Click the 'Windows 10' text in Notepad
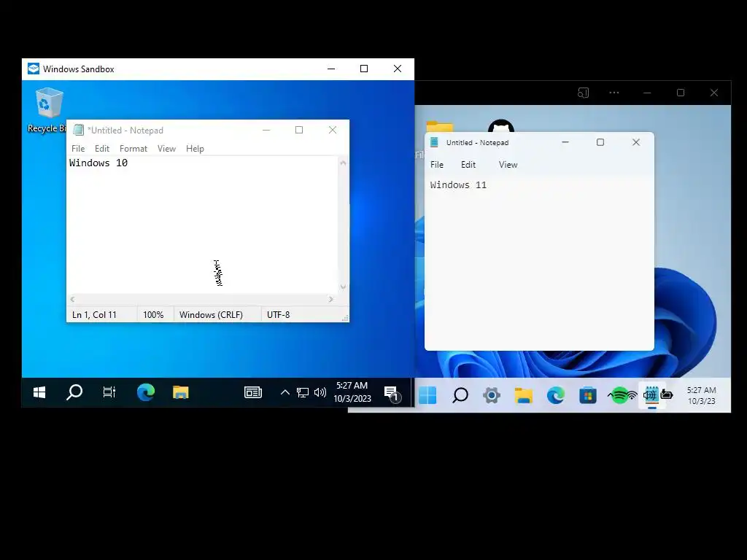 pyautogui.click(x=98, y=163)
